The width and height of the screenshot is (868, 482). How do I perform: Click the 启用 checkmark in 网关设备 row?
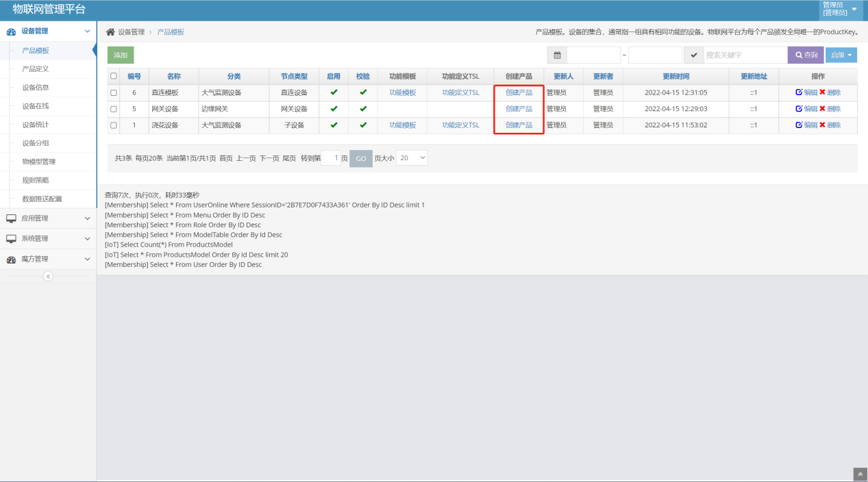pos(334,108)
